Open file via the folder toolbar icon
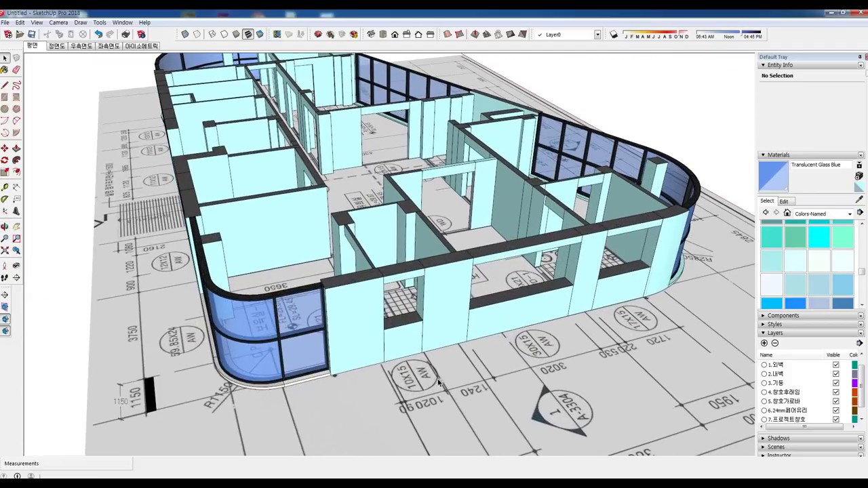Viewport: 868px width, 488px height. (x=20, y=34)
